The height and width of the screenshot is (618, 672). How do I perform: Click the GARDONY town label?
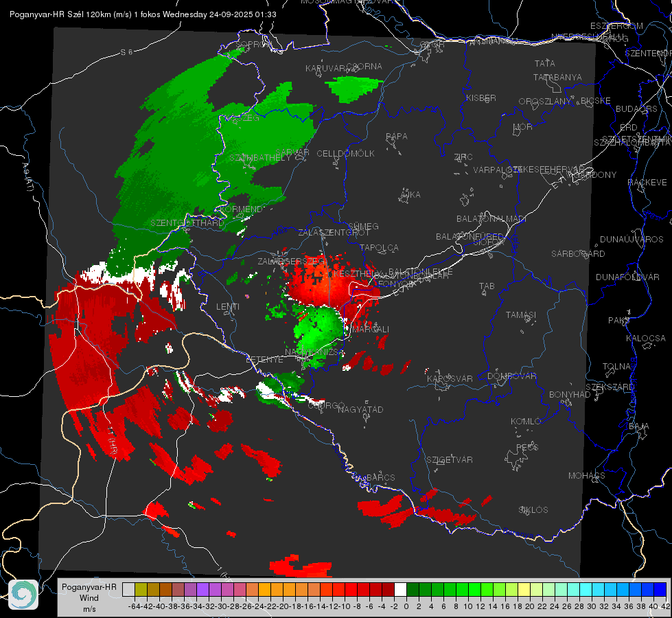click(x=596, y=175)
